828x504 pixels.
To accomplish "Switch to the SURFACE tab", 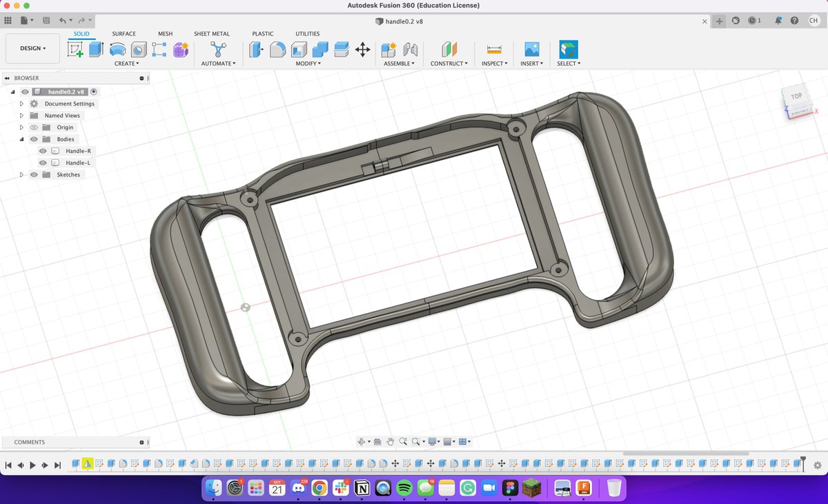I will tap(124, 33).
